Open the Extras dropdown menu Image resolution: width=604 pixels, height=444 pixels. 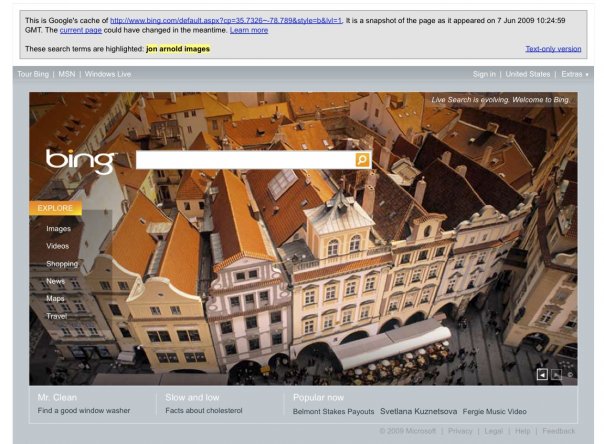point(575,74)
